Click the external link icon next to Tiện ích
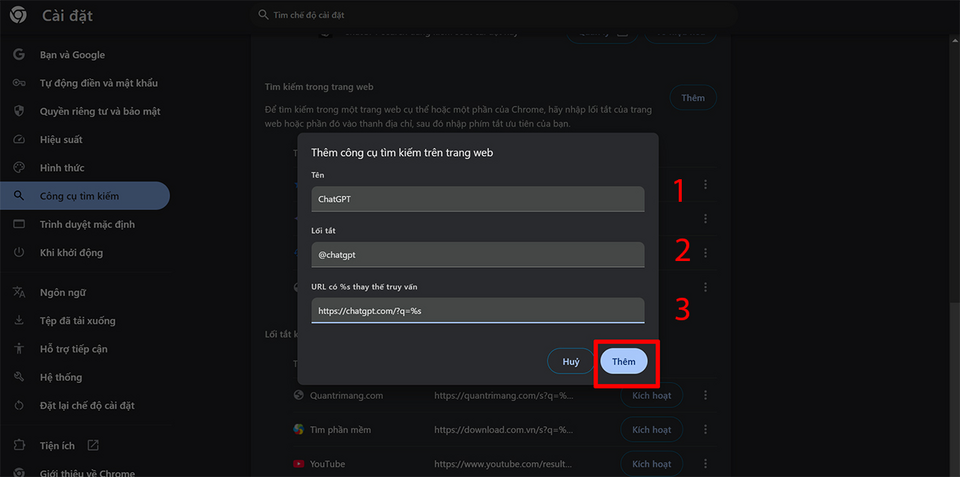960x477 pixels. [93, 445]
